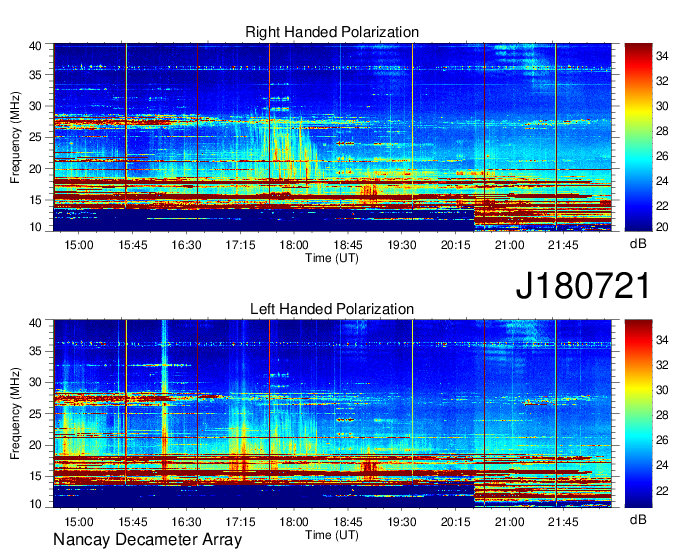Click the 30 dB tick on upper color bar
The image size is (680, 552).
(x=662, y=106)
